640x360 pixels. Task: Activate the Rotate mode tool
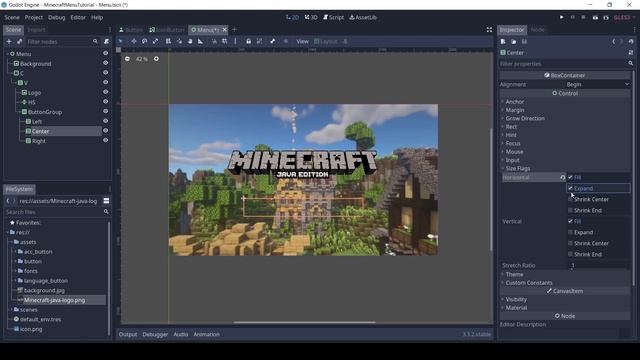pyautogui.click(x=144, y=41)
